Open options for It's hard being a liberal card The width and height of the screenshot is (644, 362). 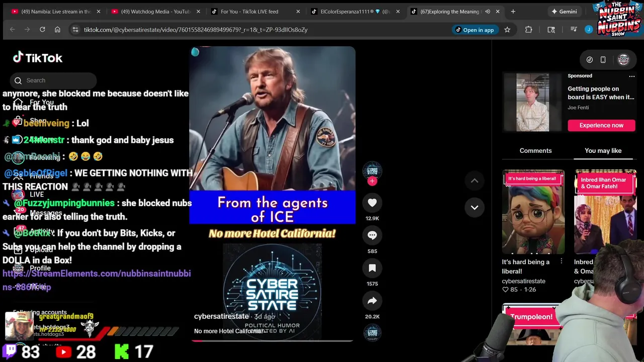pyautogui.click(x=561, y=261)
